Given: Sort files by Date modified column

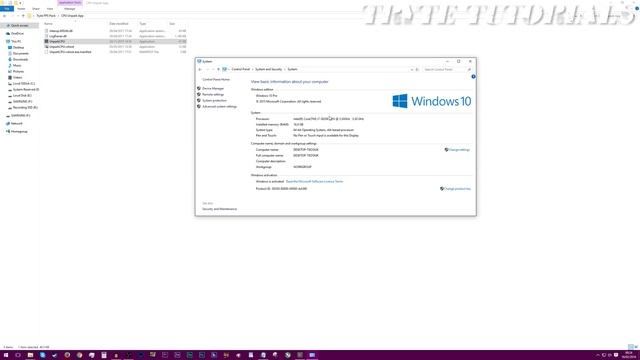Looking at the screenshot, I should point(118,24).
